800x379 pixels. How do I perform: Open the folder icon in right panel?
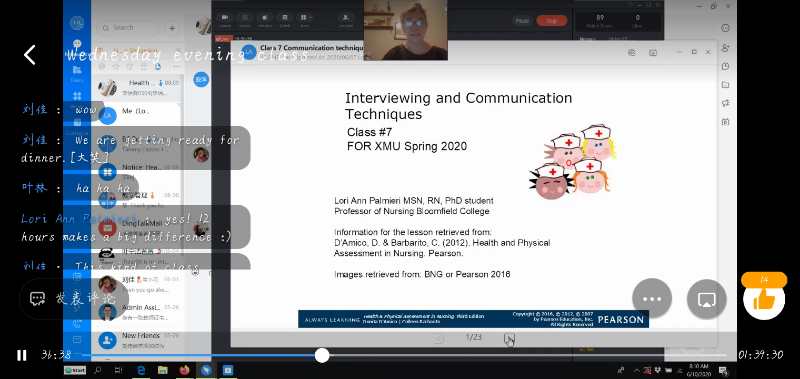(x=726, y=85)
